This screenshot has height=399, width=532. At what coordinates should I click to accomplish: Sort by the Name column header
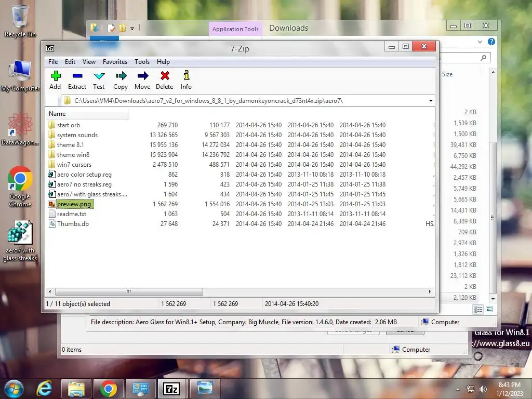tap(87, 114)
